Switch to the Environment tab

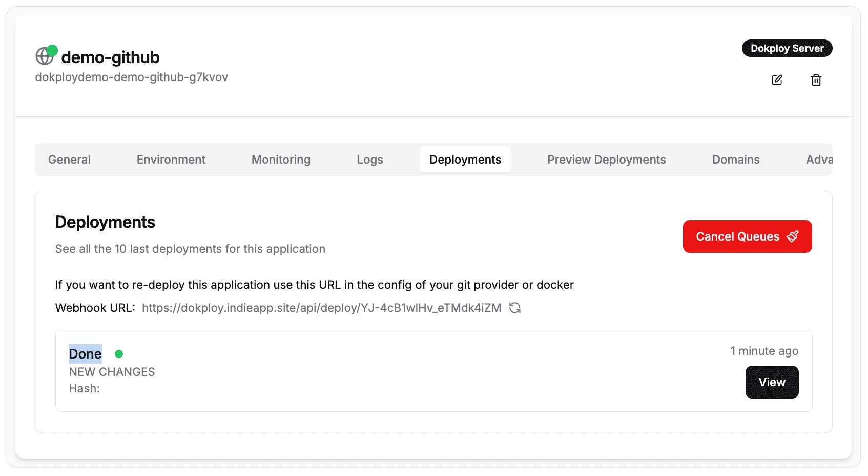171,160
